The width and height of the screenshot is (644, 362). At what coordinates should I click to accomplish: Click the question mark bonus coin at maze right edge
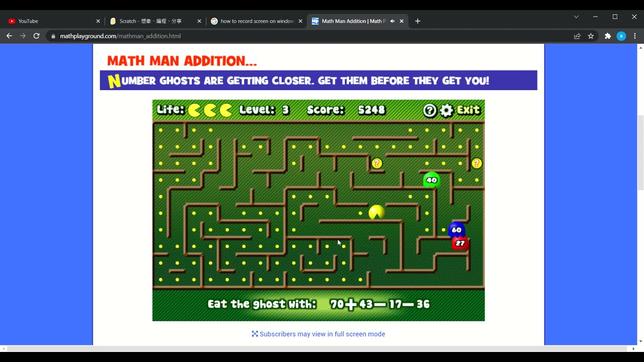[477, 163]
